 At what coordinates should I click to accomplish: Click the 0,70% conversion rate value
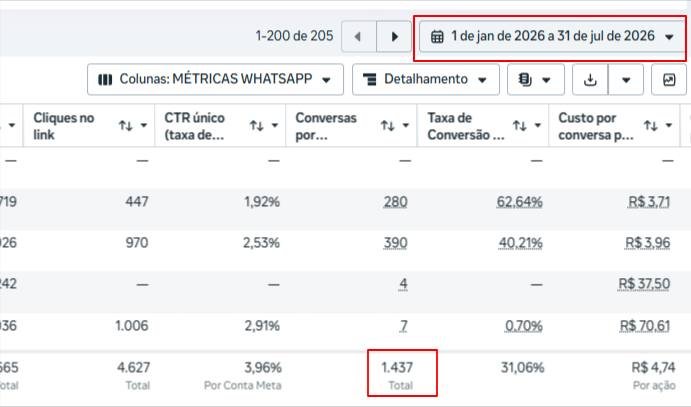(x=524, y=326)
